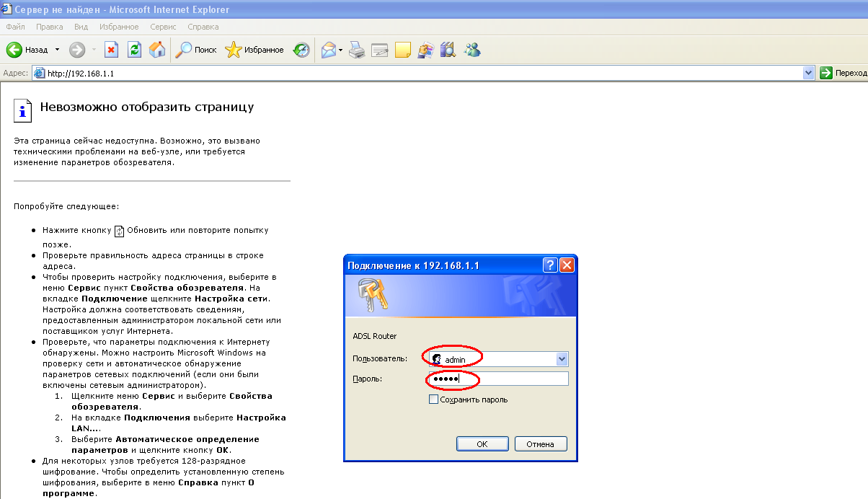Image resolution: width=868 pixels, height=499 pixels.
Task: Open the Research books icon
Action: 448,50
